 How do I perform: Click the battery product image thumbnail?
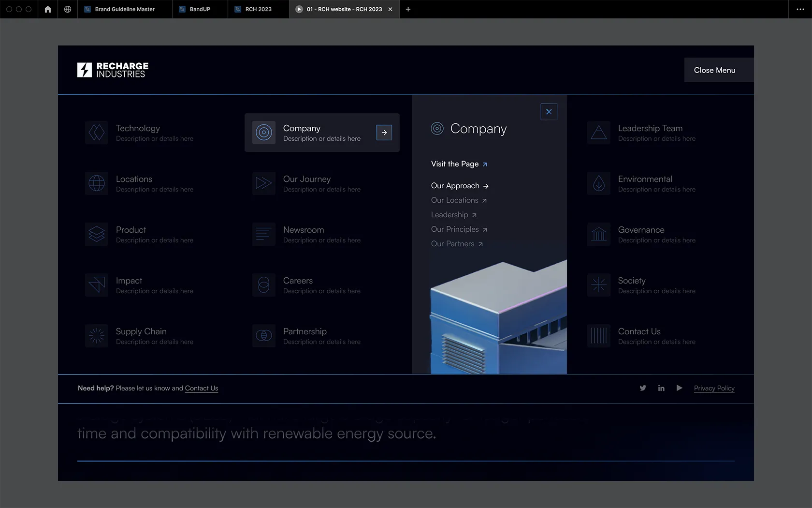click(x=498, y=317)
